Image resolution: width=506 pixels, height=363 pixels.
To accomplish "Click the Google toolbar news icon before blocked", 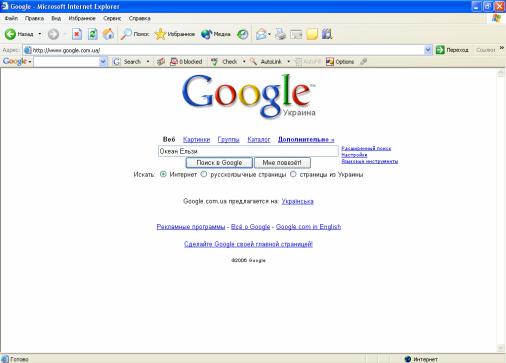I will (161, 62).
